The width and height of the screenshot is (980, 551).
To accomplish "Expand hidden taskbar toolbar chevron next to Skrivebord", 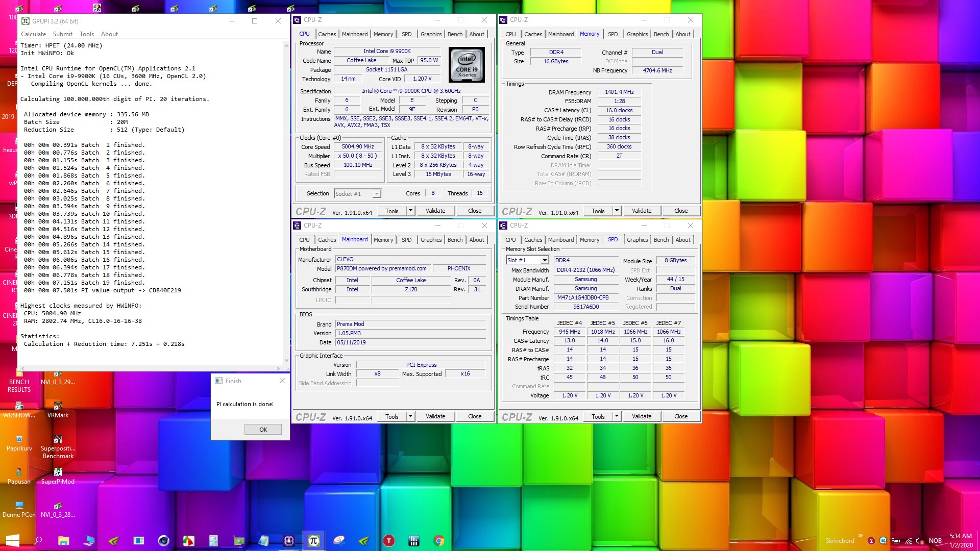I will (x=861, y=536).
